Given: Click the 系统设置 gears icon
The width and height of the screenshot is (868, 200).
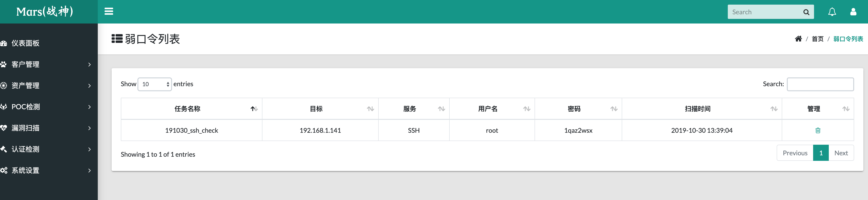Looking at the screenshot, I should (4, 170).
